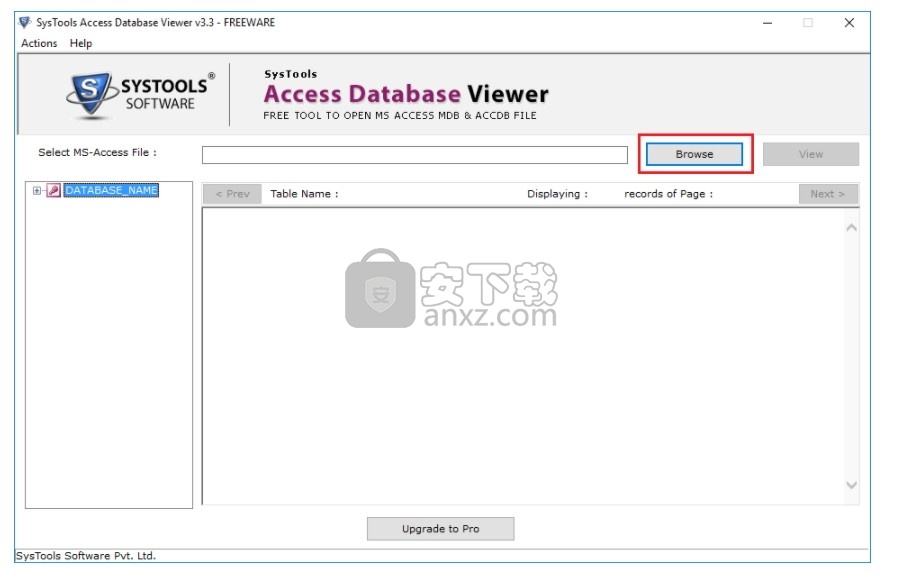The width and height of the screenshot is (907, 579).
Task: Click the SysTools shield logo in the banner
Action: point(90,94)
